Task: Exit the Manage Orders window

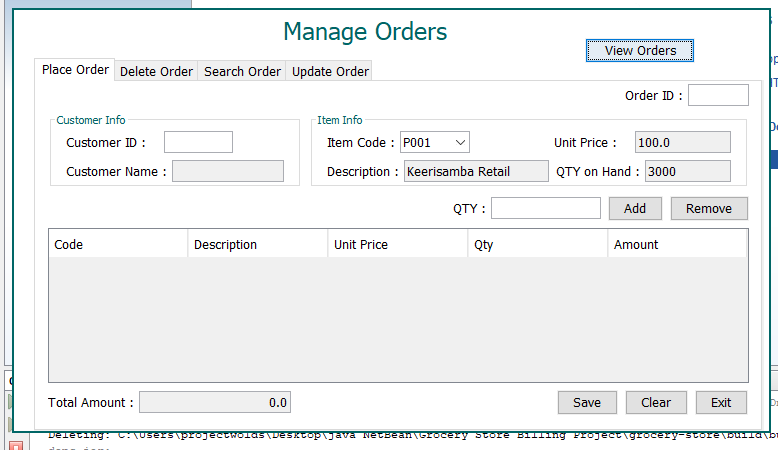Action: (721, 402)
